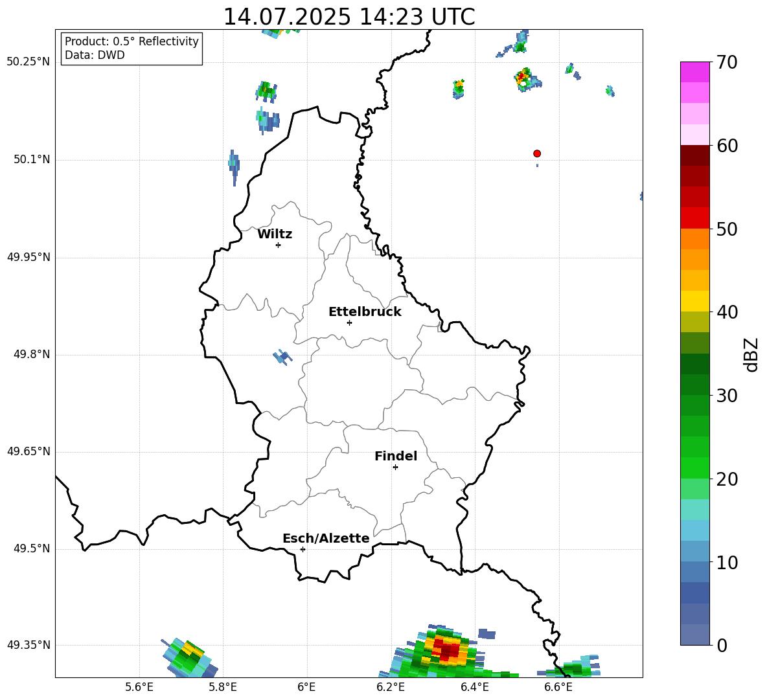Click the 'Data: DWD' text
The width and height of the screenshot is (767, 700).
pyautogui.click(x=95, y=55)
